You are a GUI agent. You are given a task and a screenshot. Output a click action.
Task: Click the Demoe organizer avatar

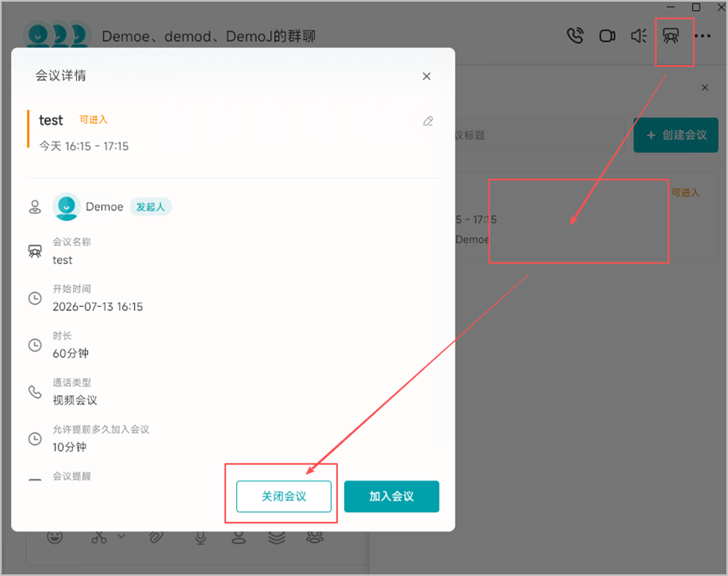coord(66,206)
